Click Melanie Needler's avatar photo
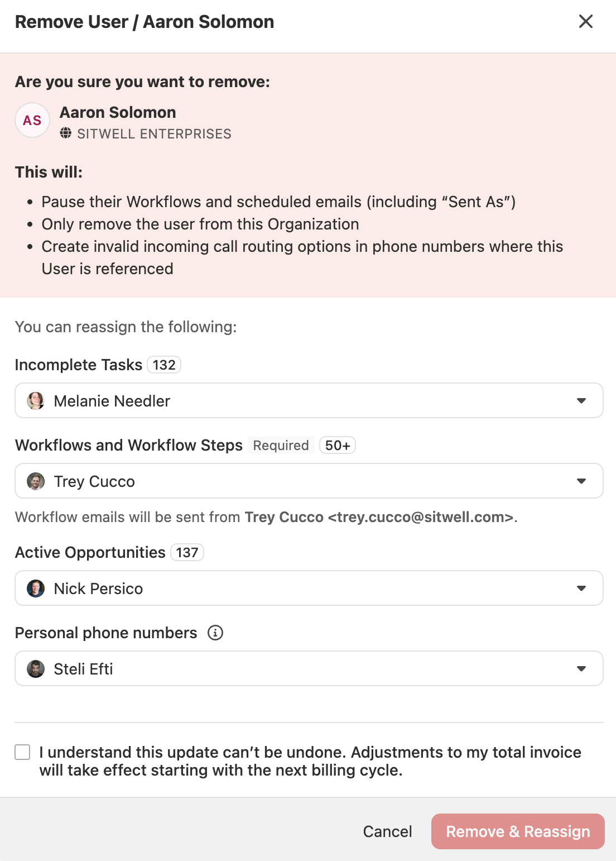 [x=36, y=401]
